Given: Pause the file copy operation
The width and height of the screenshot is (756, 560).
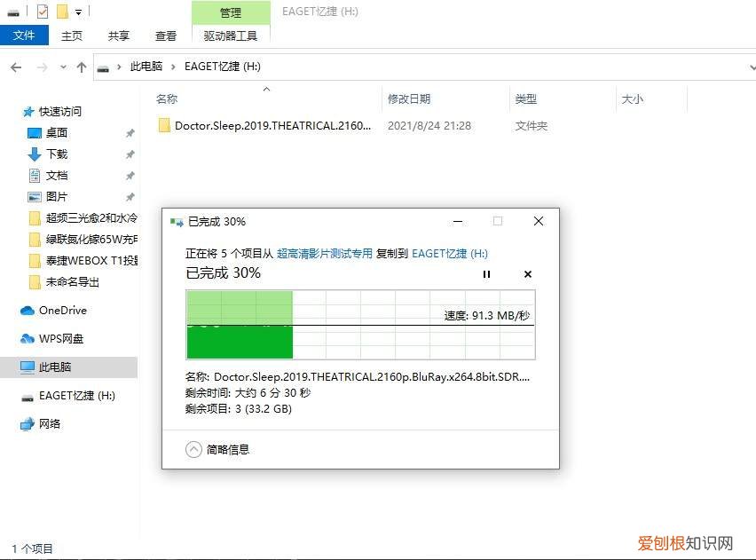Looking at the screenshot, I should 486,274.
